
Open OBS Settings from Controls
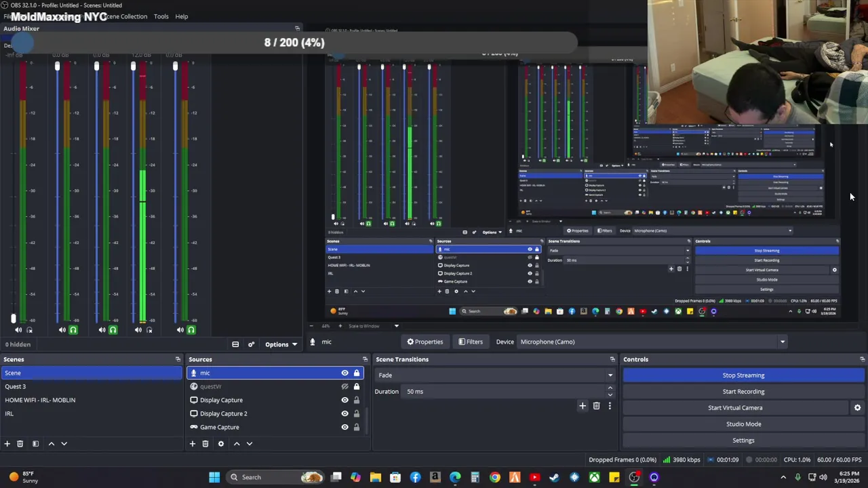point(743,440)
